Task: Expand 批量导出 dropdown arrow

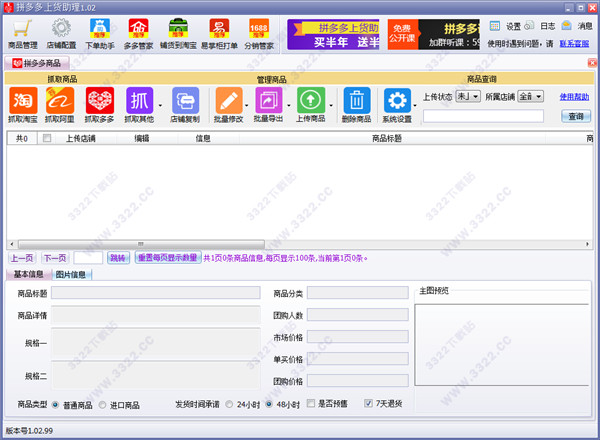Action: click(x=289, y=106)
